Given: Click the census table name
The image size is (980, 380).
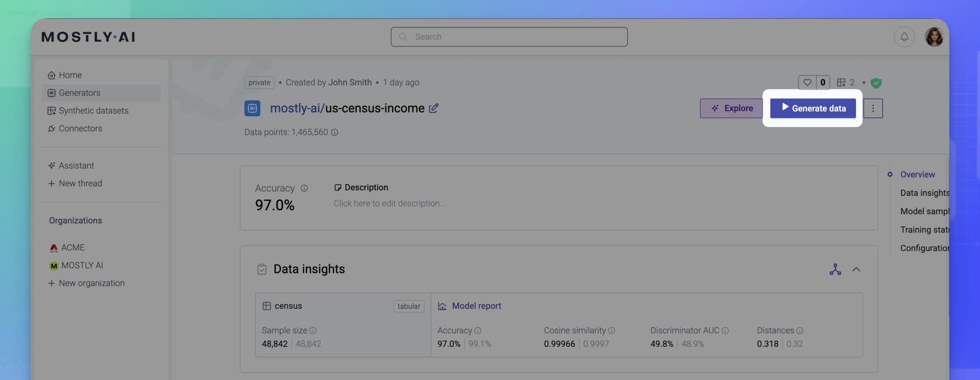Looking at the screenshot, I should (x=288, y=306).
